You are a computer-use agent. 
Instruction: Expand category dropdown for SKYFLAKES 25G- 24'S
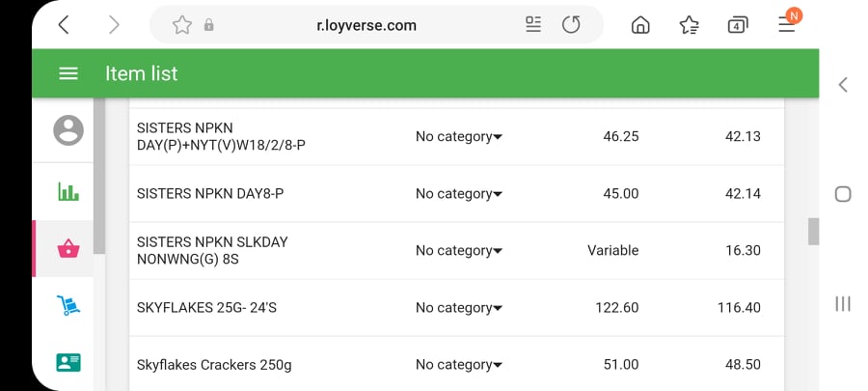click(x=459, y=308)
